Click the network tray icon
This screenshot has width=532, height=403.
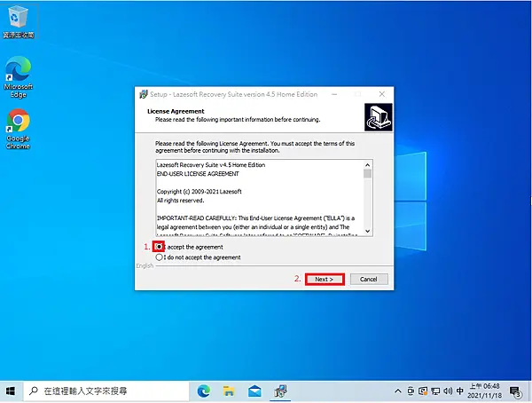click(x=435, y=391)
